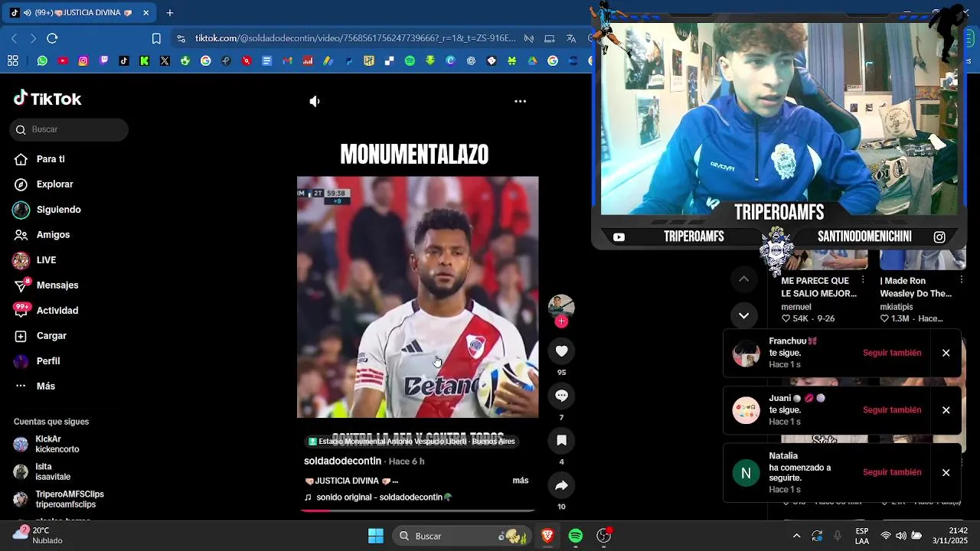The image size is (980, 551).
Task: Reload the page in browser
Action: (52, 38)
